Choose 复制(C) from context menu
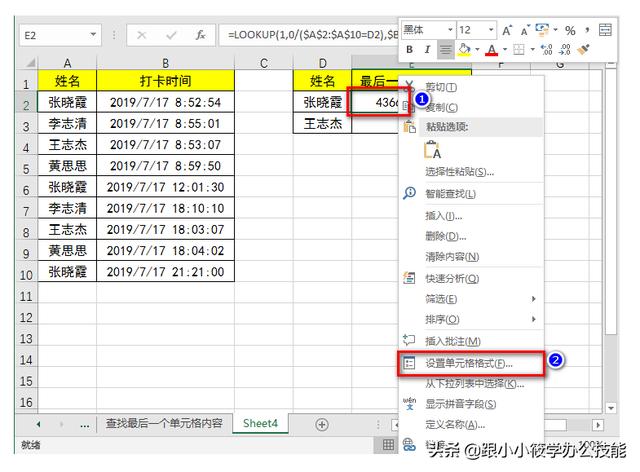Viewport: 640px width, 472px height. (471, 107)
